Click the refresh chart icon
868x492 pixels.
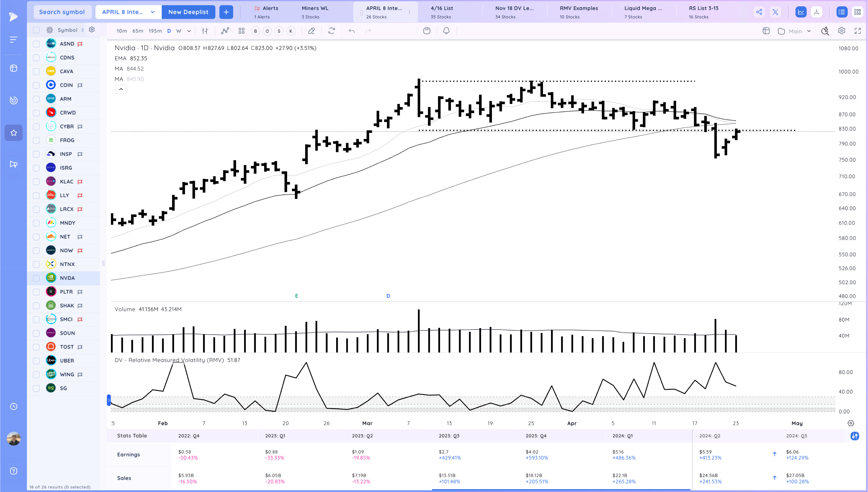tap(332, 31)
